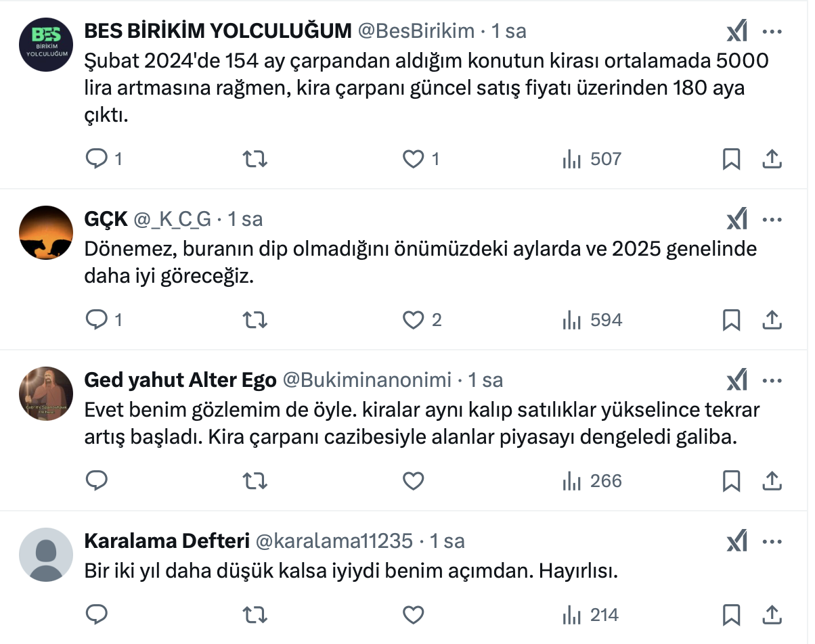815x644 pixels.
Task: Retweet the GÇK post
Action: pyautogui.click(x=255, y=320)
